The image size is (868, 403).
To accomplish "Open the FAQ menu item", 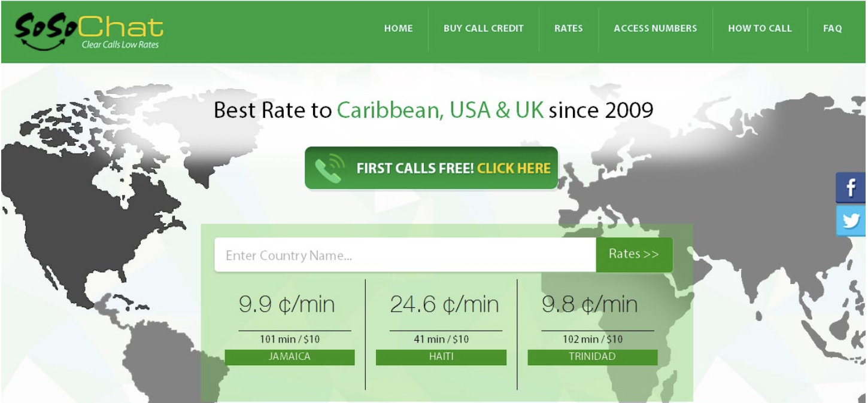I will click(833, 28).
